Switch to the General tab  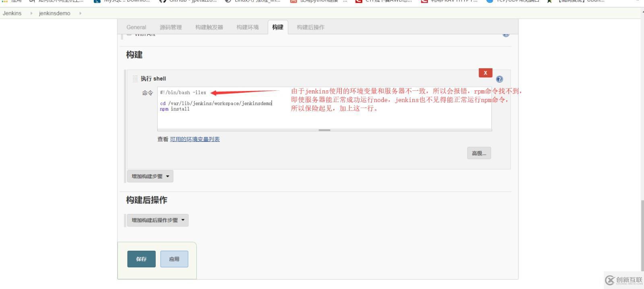136,27
